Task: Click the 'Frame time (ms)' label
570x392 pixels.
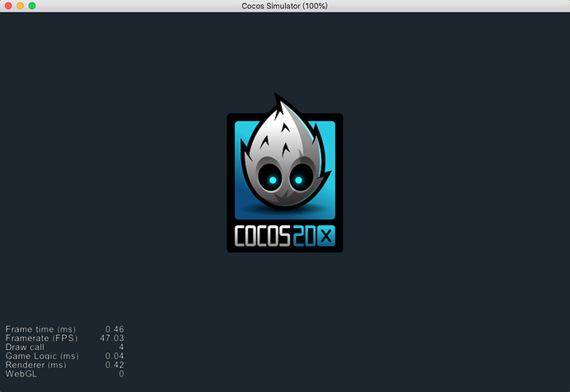Action: click(40, 329)
